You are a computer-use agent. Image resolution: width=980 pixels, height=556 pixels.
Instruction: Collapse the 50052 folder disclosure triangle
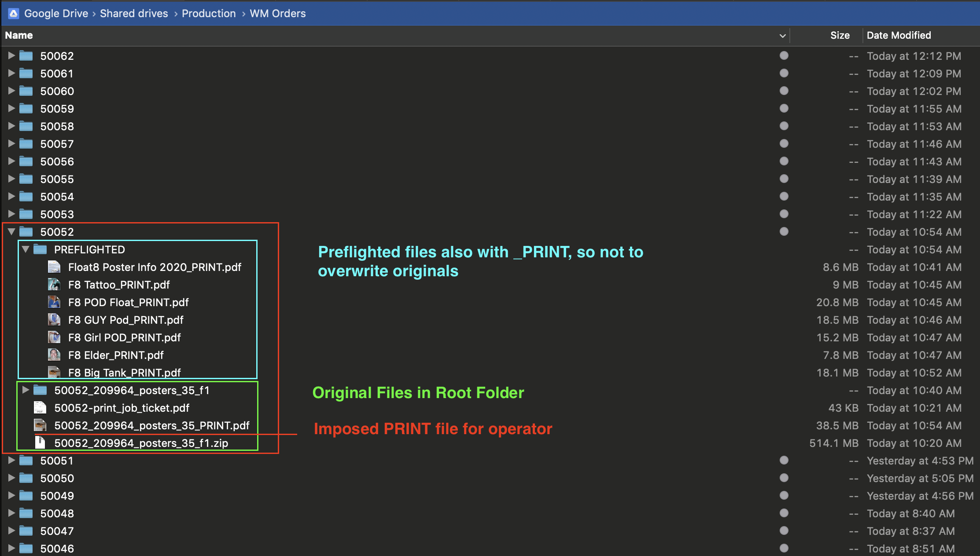pos(11,231)
